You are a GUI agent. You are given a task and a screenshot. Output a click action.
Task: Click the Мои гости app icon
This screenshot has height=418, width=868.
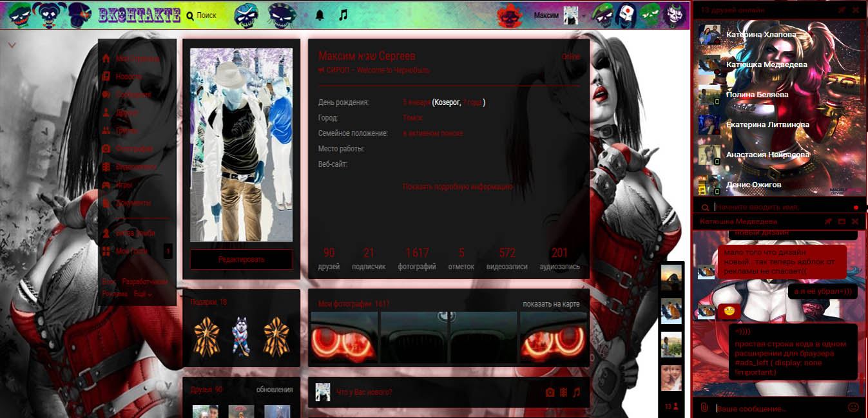(106, 251)
